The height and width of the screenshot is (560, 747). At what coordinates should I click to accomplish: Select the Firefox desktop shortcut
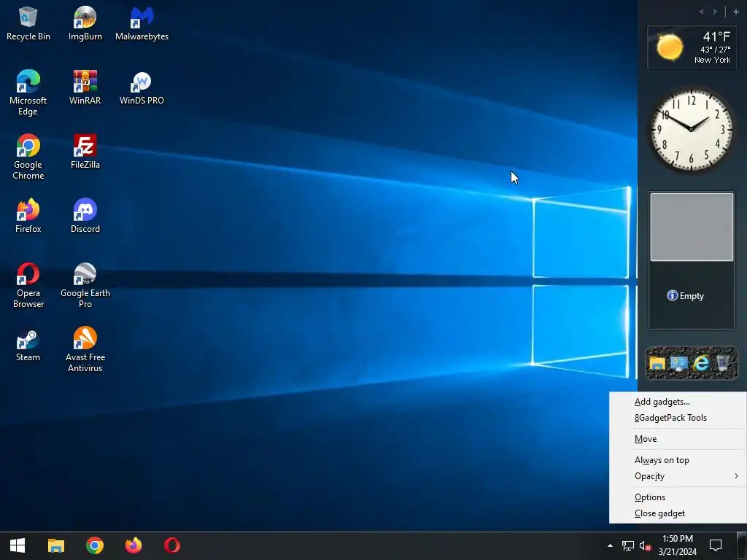coord(28,216)
